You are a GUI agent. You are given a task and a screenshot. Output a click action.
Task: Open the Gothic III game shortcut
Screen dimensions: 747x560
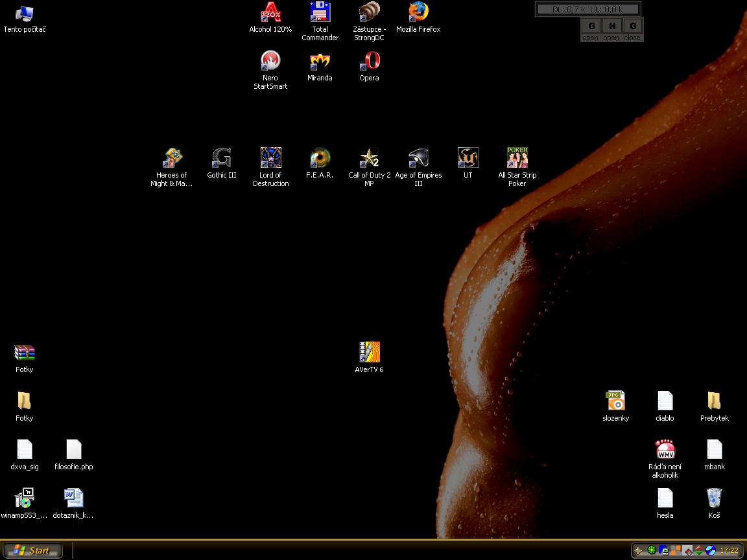pos(221,159)
